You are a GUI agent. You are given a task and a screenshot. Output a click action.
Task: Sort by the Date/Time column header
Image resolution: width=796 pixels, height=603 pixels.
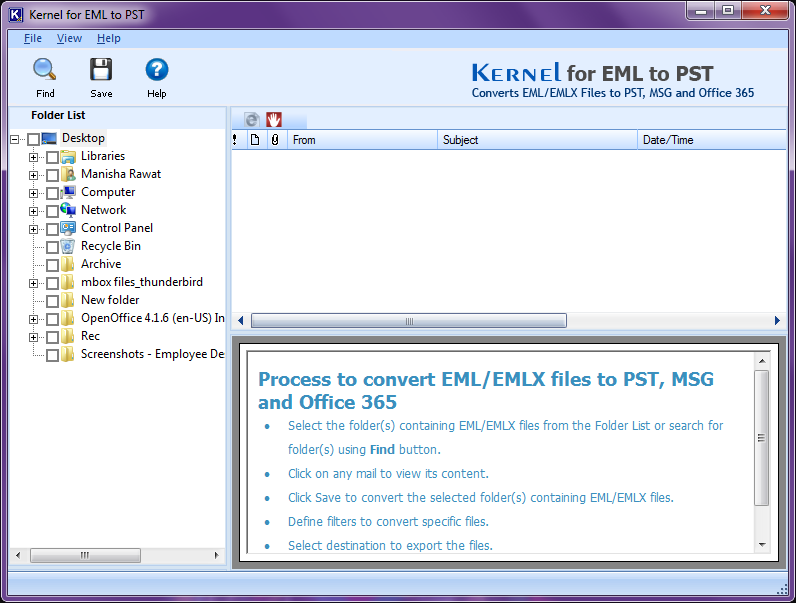tap(712, 140)
